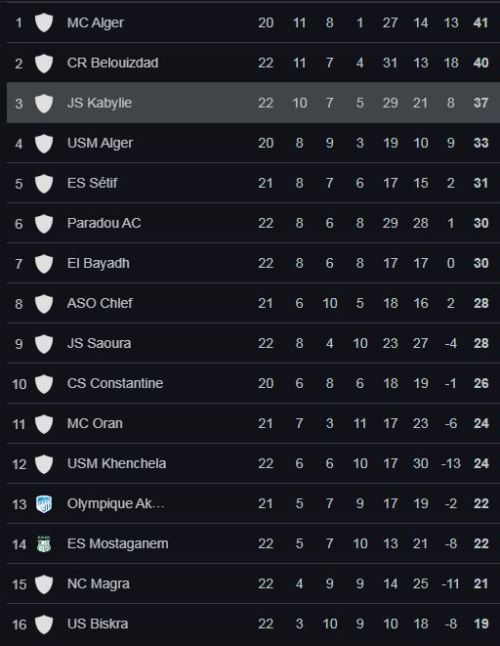The width and height of the screenshot is (500, 646).
Task: Open the JS Saoura team page link
Action: pyautogui.click(x=99, y=343)
